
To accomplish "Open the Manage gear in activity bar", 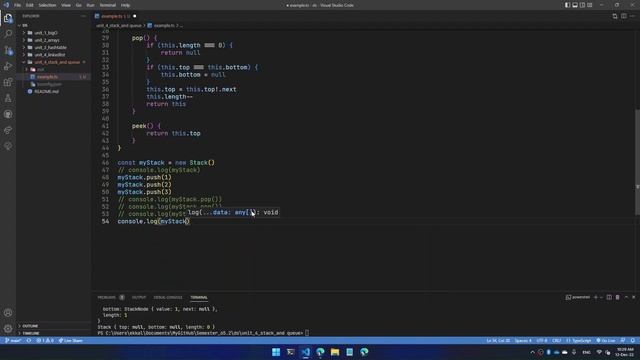I will tap(8, 328).
